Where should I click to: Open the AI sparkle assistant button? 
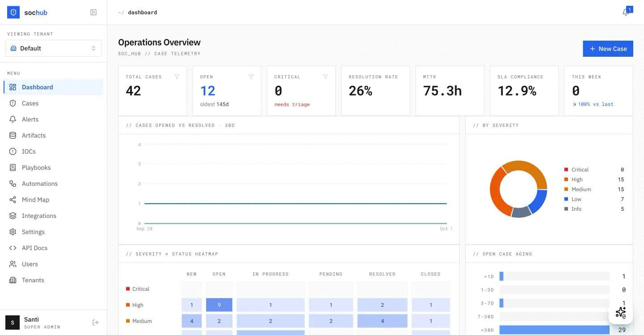[x=621, y=312]
